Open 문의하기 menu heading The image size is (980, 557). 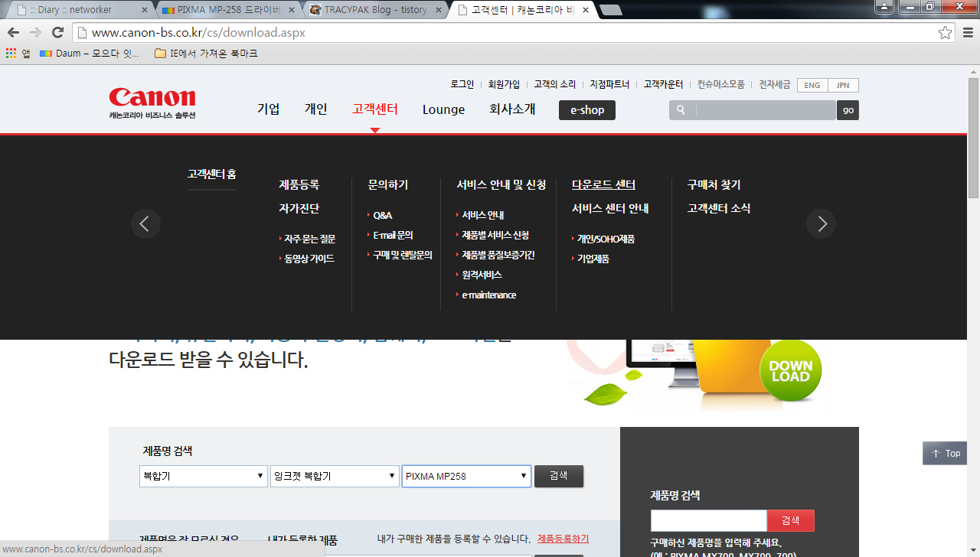(x=388, y=185)
